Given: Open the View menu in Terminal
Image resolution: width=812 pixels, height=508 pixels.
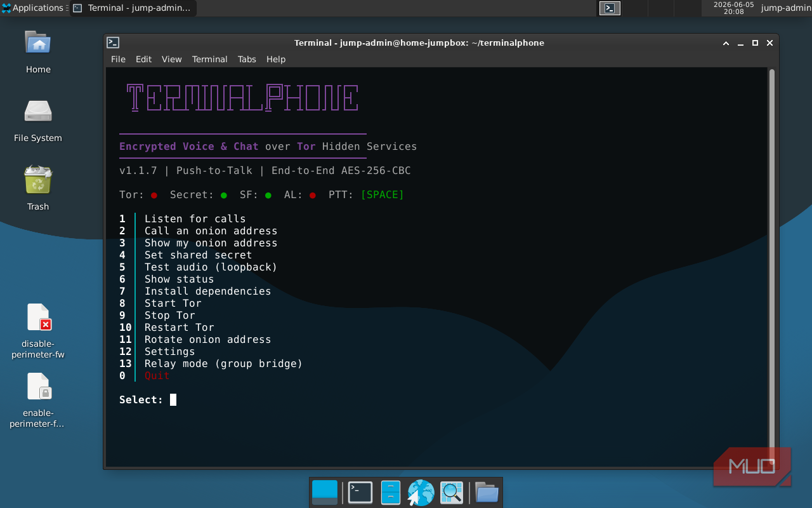Looking at the screenshot, I should click(171, 59).
